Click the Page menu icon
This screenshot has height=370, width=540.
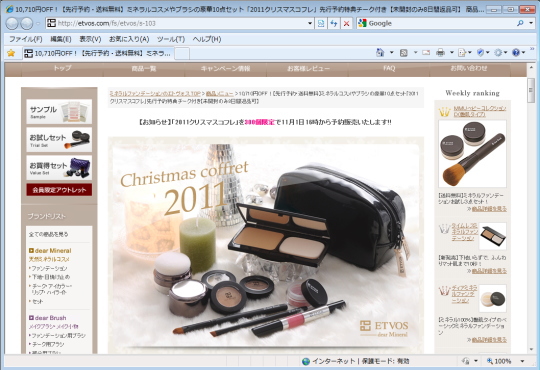(462, 53)
